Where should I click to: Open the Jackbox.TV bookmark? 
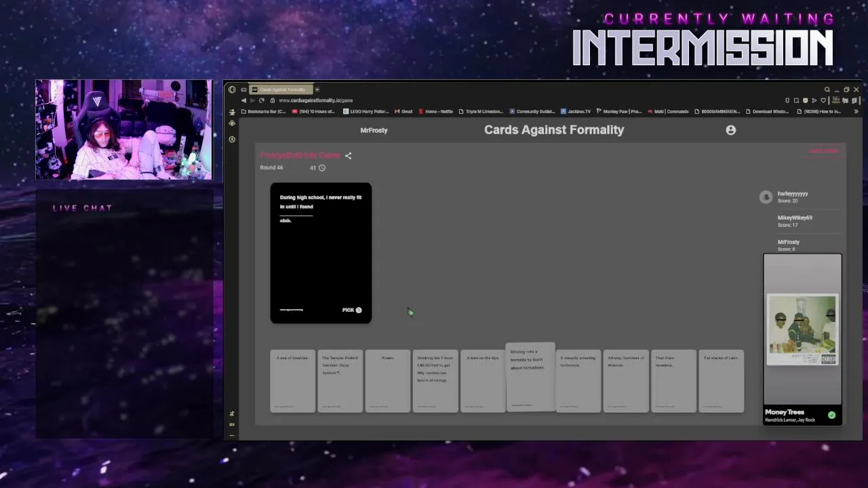pyautogui.click(x=576, y=111)
